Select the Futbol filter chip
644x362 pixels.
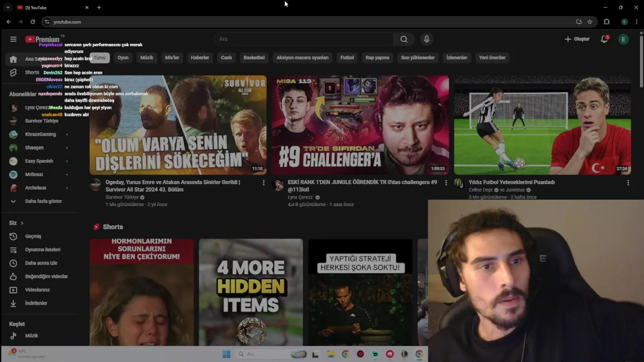point(347,58)
